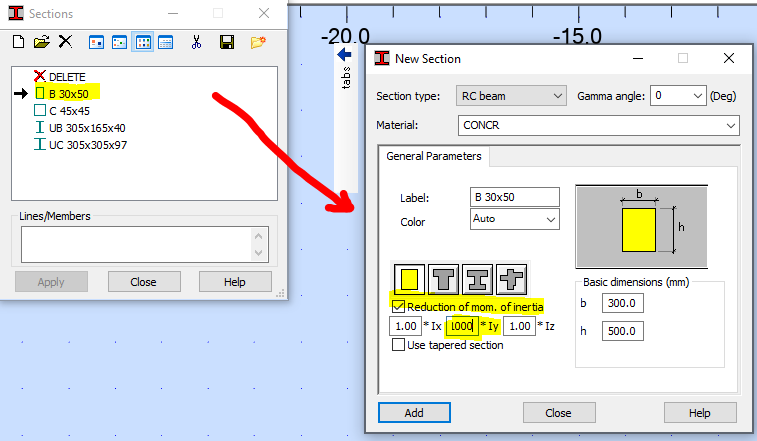Open the Material CONCR dropdown
The width and height of the screenshot is (757, 441).
[599, 126]
